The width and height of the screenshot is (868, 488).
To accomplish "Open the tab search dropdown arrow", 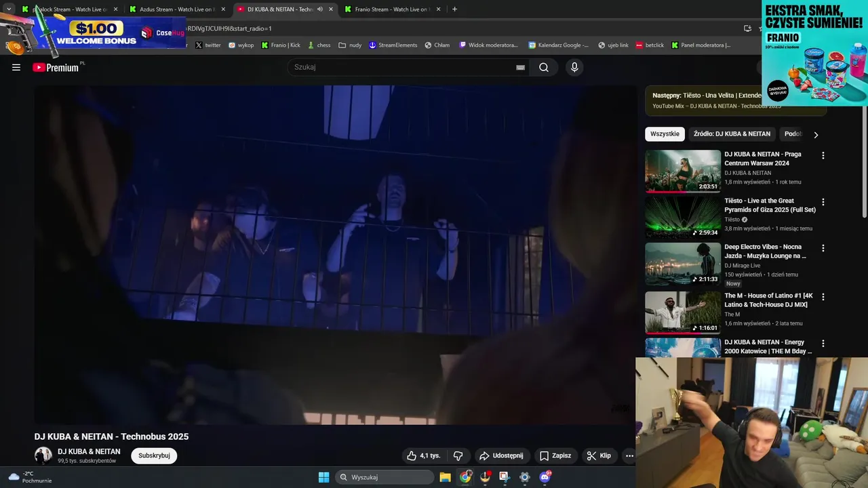I will point(9,9).
